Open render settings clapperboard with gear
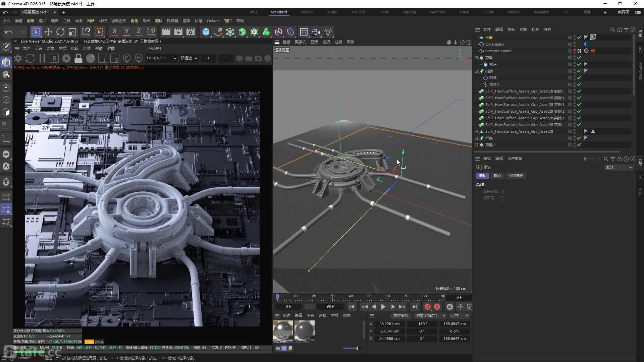Image resolution: width=644 pixels, height=362 pixels. coord(191,32)
